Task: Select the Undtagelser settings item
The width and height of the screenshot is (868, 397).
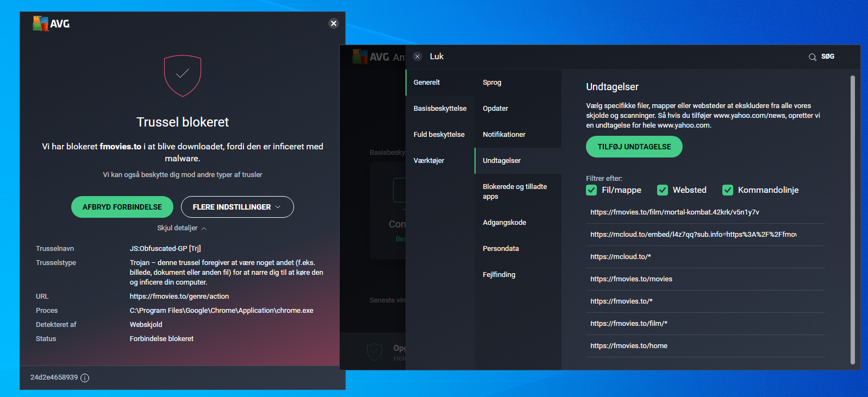Action: (518, 161)
